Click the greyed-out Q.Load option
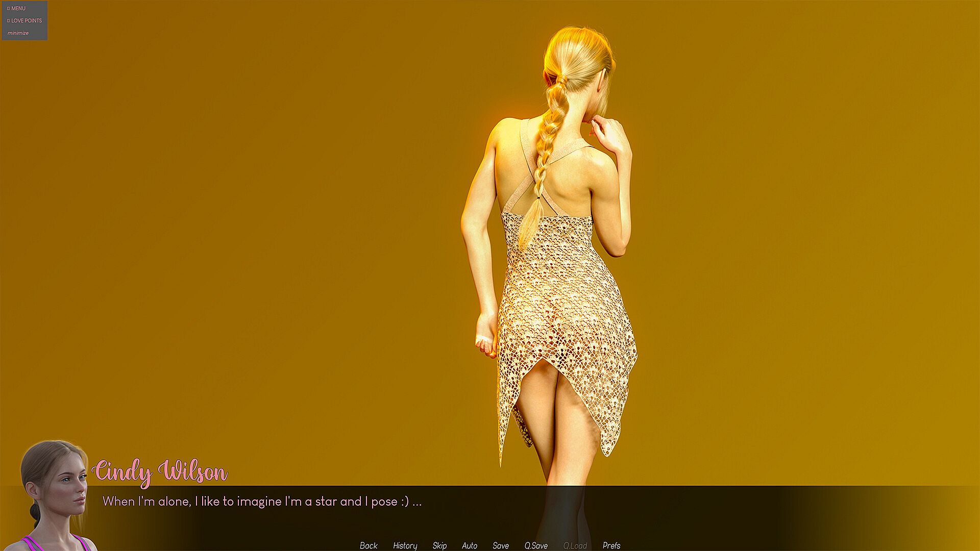The width and height of the screenshot is (980, 551). [575, 545]
